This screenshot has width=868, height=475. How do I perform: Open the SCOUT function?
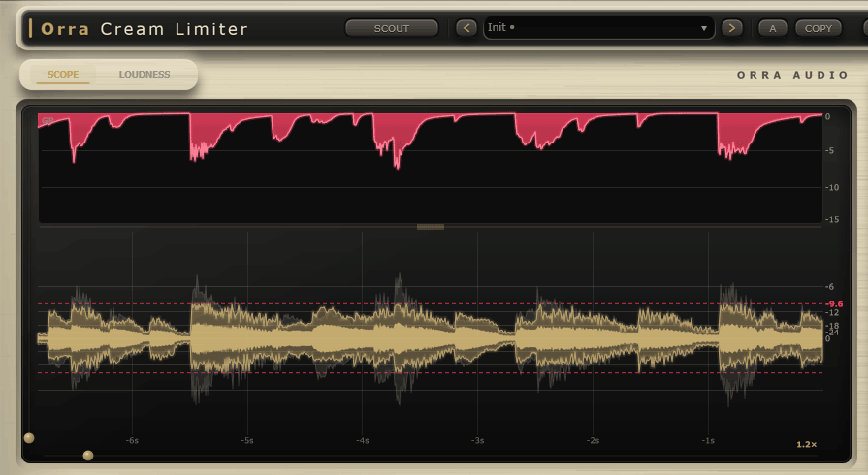(392, 28)
